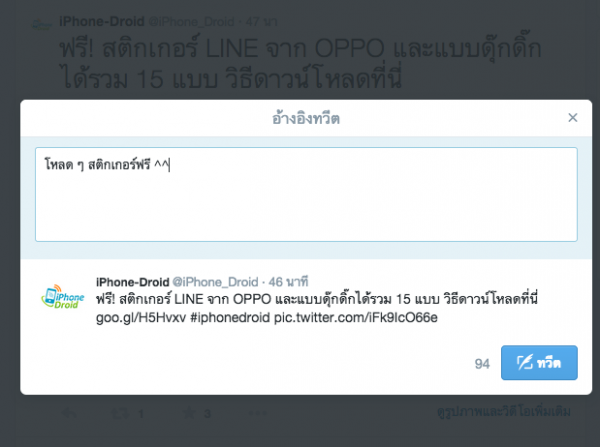Click the 46 นาที timestamp in quoted tweet

pos(288,282)
